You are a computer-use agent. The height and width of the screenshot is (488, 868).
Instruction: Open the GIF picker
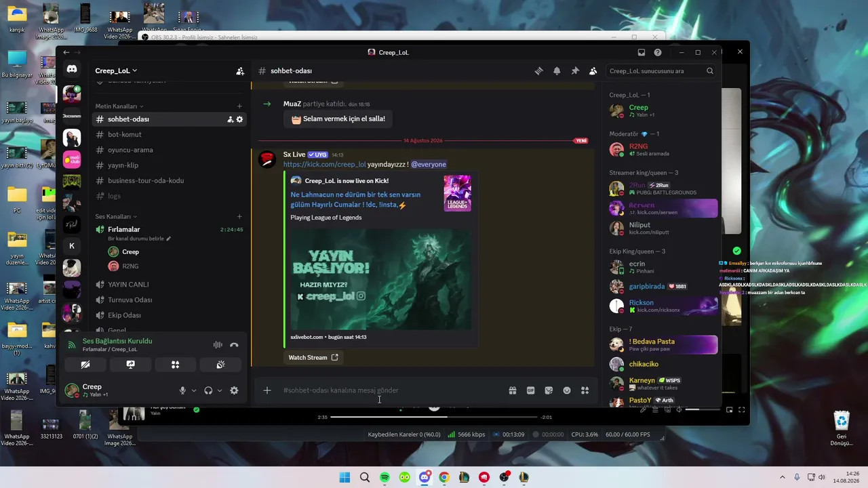coord(530,390)
